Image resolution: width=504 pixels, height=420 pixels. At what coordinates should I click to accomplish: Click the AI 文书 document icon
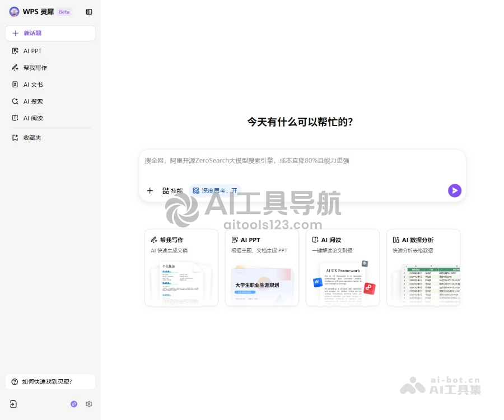click(x=15, y=85)
